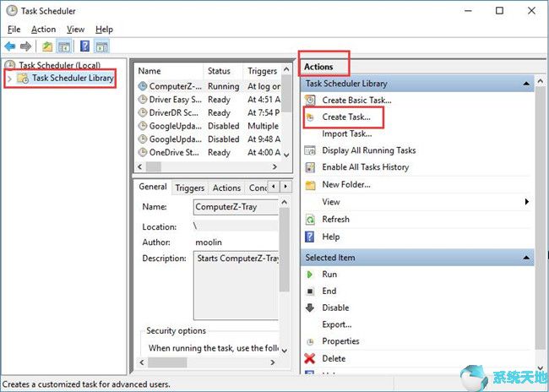
Task: Click the OneDrive task clock icon
Action: [x=143, y=152]
